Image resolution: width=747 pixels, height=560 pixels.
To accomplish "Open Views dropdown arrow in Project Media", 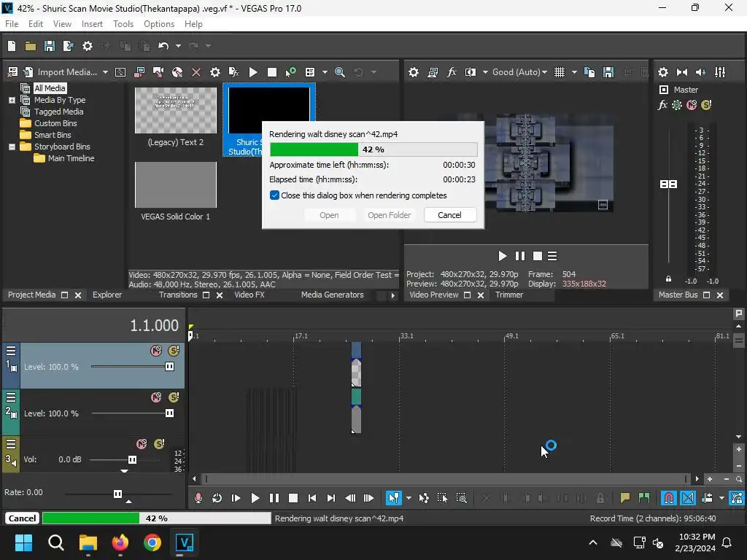I will tap(325, 72).
